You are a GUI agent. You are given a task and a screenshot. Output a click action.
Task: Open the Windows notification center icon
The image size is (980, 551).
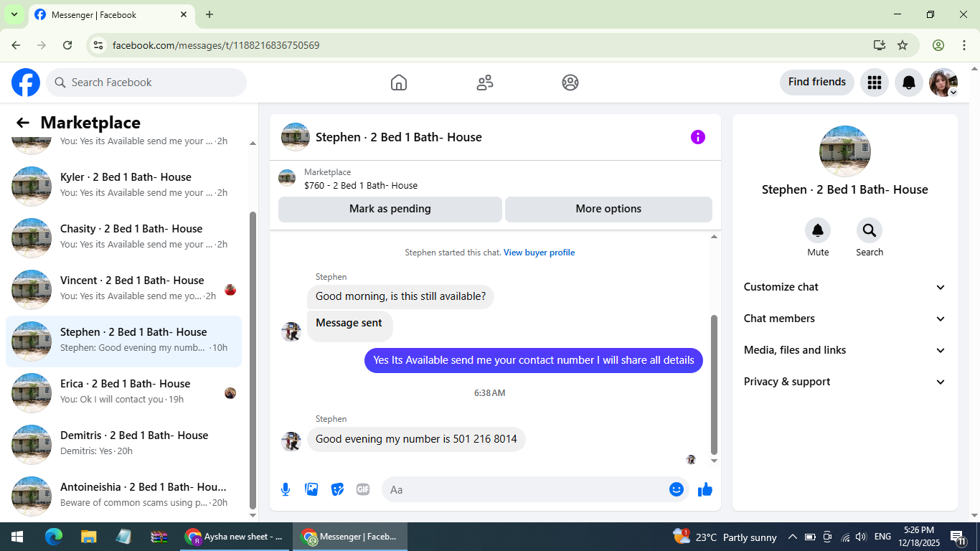(958, 537)
